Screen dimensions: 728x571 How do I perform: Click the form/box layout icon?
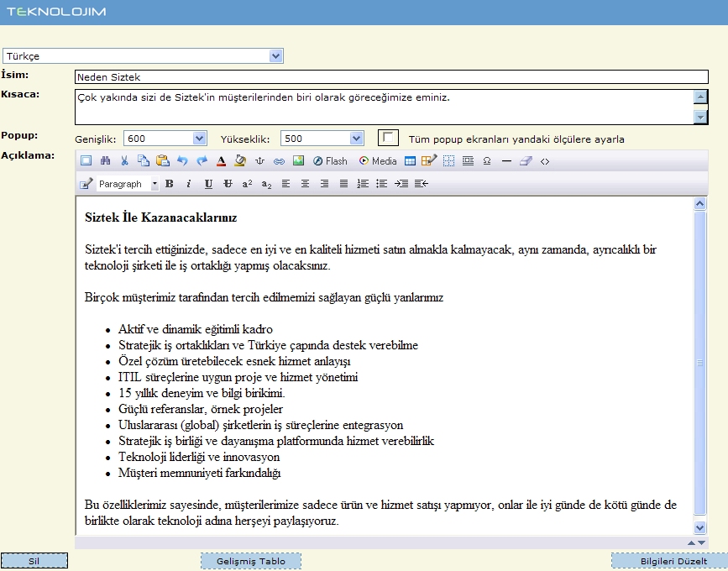tap(468, 161)
